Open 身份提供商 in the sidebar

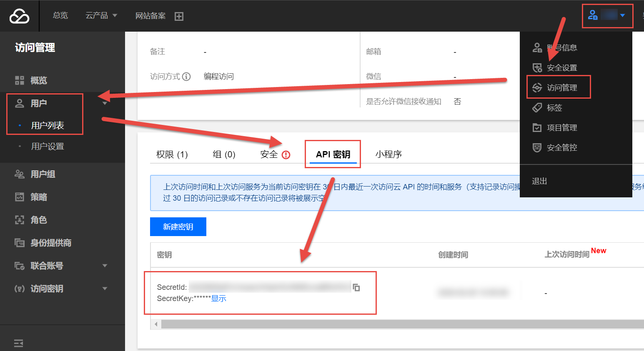[x=51, y=243]
